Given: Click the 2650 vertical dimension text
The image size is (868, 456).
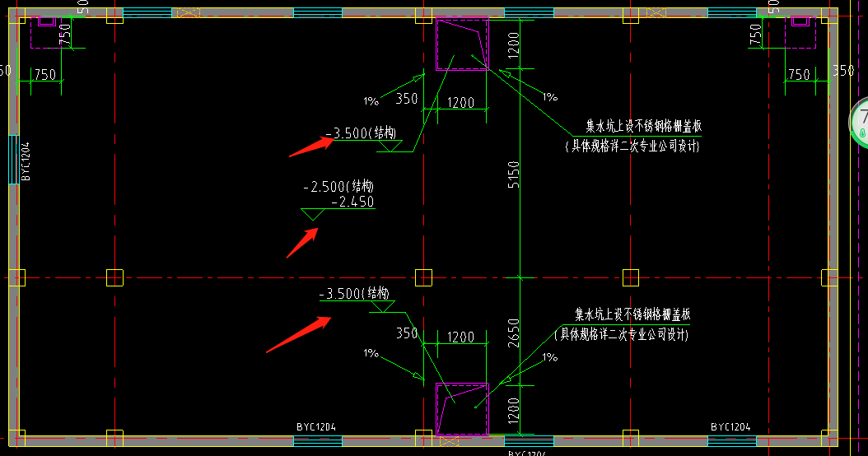Looking at the screenshot, I should (x=514, y=333).
